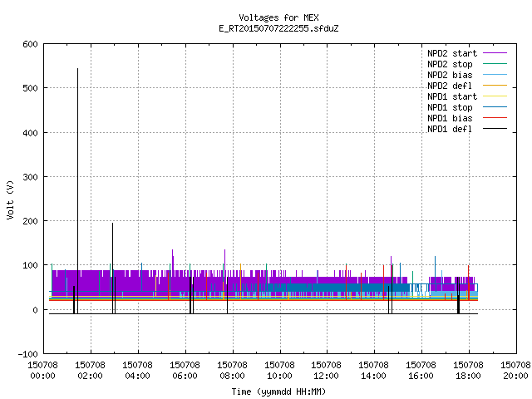Click the 150708 02:00 time tick label
This screenshot has height=399, width=532.
pyautogui.click(x=90, y=371)
